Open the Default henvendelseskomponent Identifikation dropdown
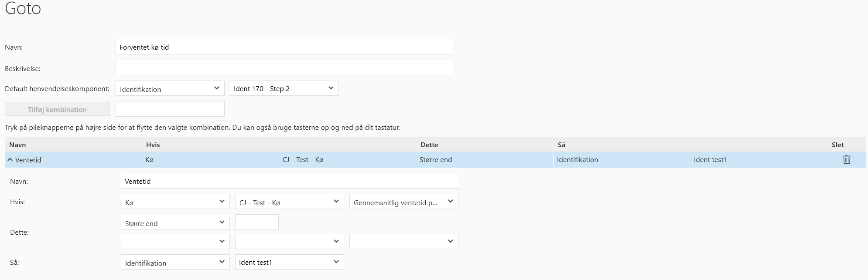868x280 pixels. click(170, 89)
